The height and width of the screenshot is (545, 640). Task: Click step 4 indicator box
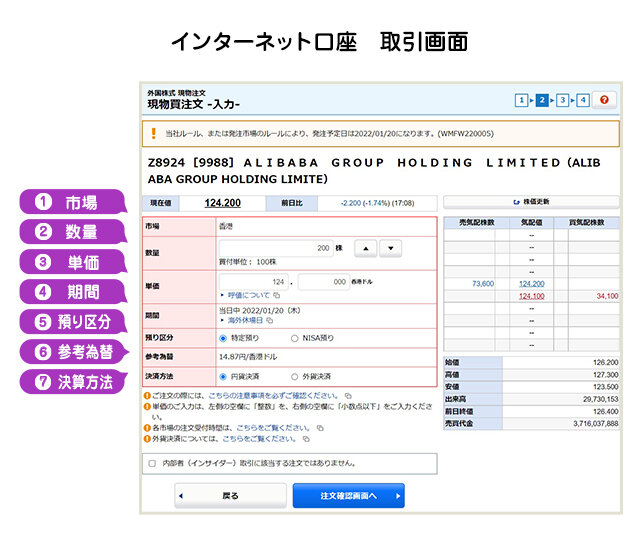(584, 100)
